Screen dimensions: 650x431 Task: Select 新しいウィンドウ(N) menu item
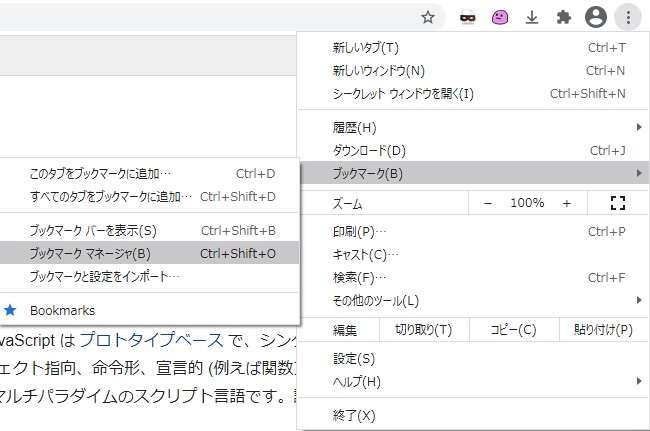(473, 71)
